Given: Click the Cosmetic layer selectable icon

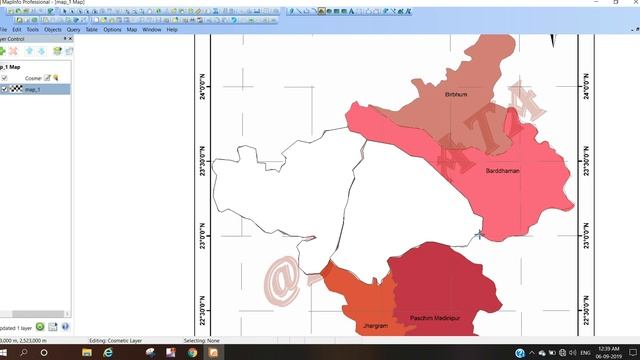Looking at the screenshot, I should [x=56, y=78].
